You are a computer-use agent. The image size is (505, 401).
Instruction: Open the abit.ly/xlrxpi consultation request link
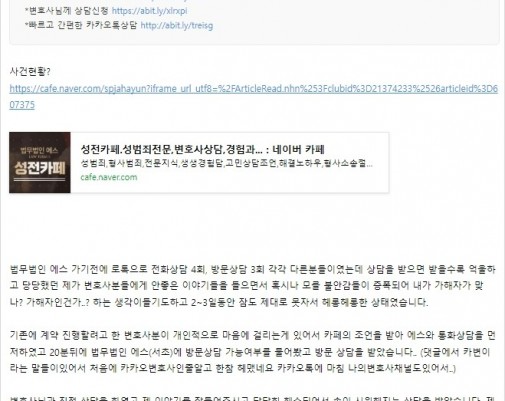149,11
